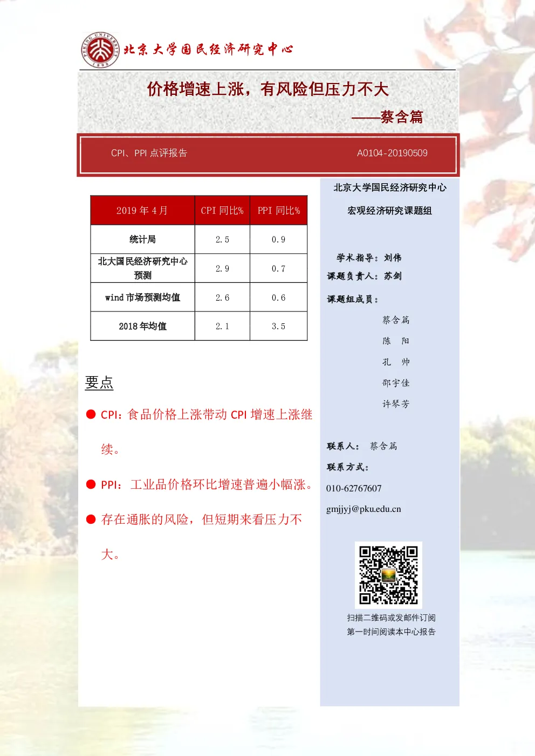Select the table header 2019 年 4 月

142,211
